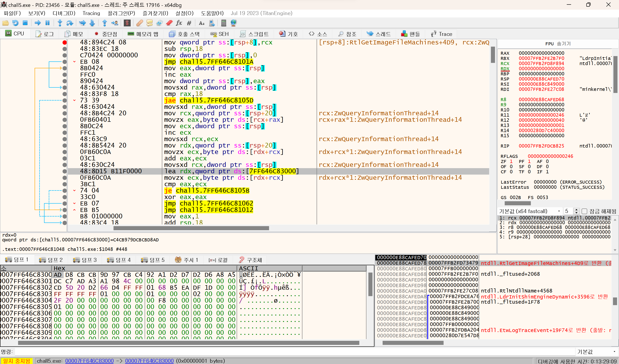Image resolution: width=619 pixels, height=364 pixels.
Task: Click the run arrow icon
Action: click(38, 23)
